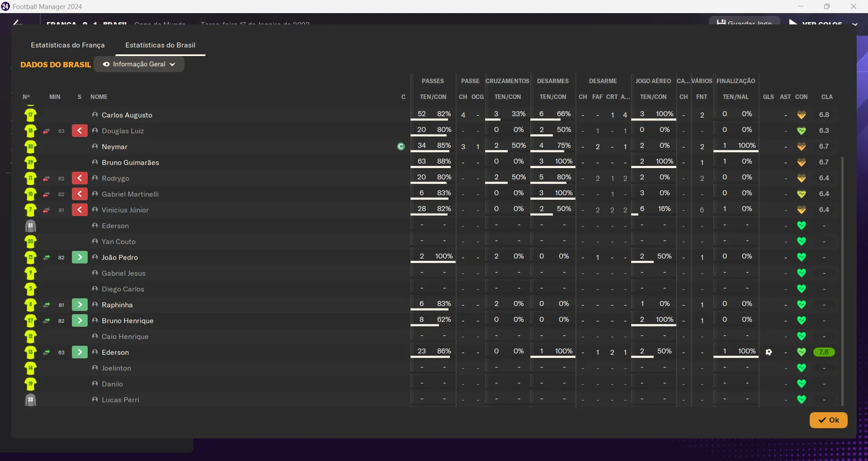Click the red arrow badge for Vinícius Júnior
This screenshot has width=868, height=461.
point(80,210)
